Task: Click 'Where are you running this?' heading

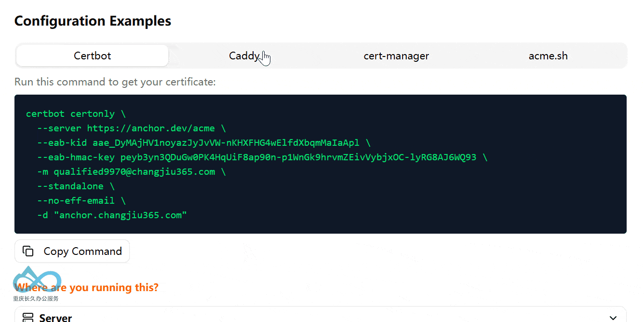Action: pos(87,288)
